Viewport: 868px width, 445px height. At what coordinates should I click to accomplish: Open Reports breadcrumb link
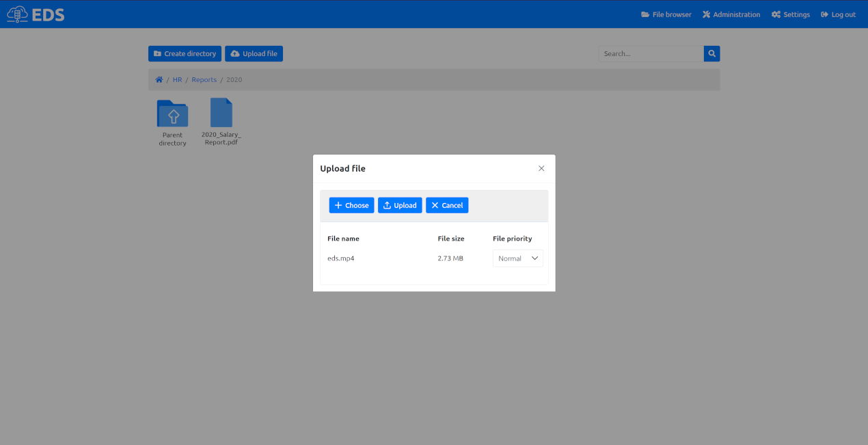tap(204, 80)
